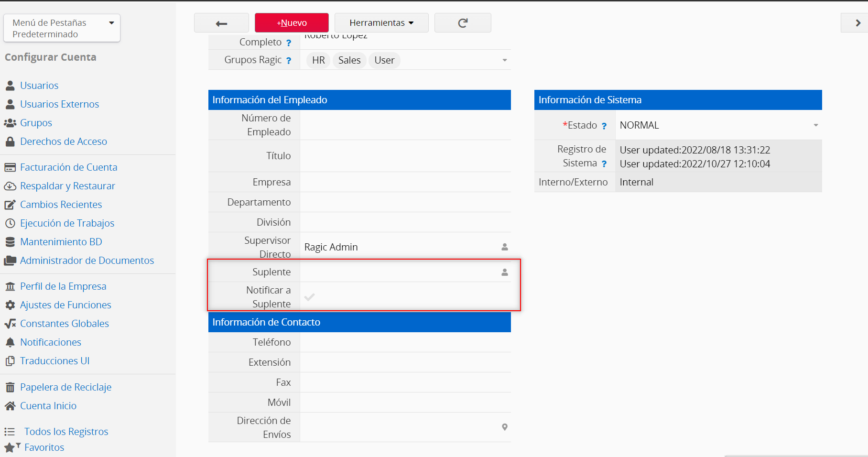Viewport: 868px width, 457px height.
Task: Expand the Grupos Ragic selection dropdown
Action: 504,60
